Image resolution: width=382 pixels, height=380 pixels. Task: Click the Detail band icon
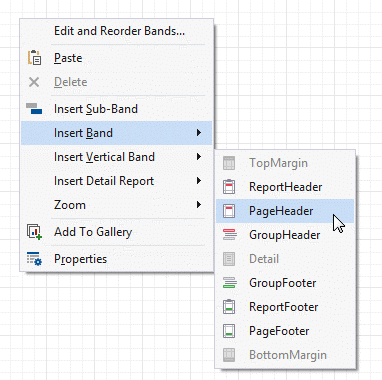pos(229,259)
